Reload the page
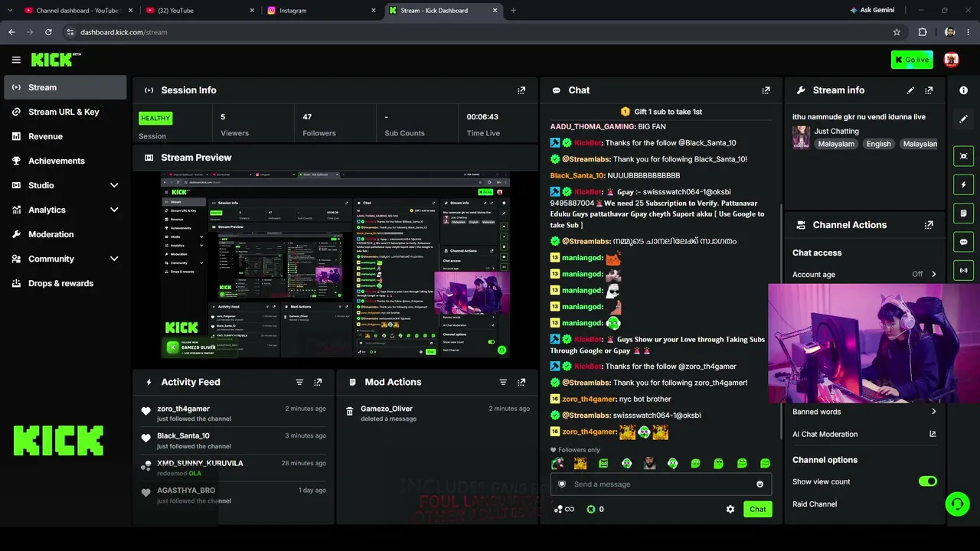Image resolution: width=980 pixels, height=551 pixels. point(48,32)
